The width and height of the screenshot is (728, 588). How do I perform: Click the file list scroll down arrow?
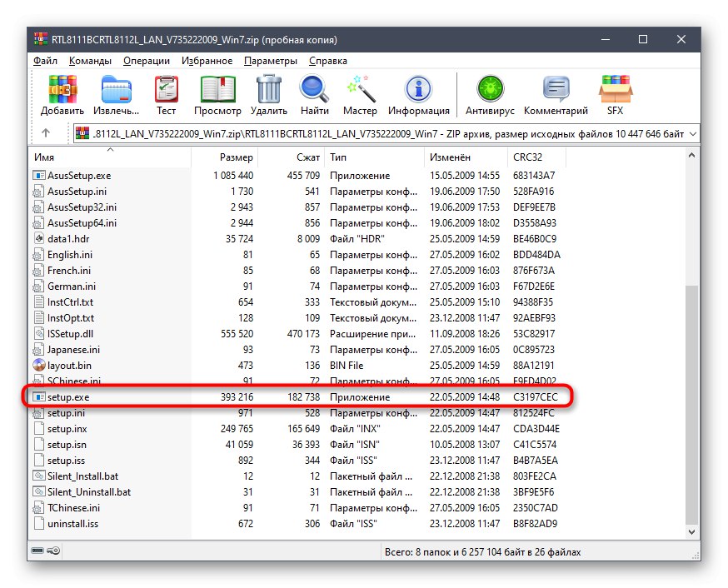pos(691,532)
